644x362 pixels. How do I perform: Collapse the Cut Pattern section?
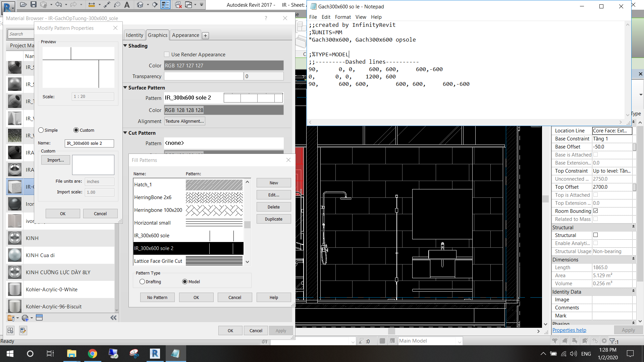pos(125,133)
